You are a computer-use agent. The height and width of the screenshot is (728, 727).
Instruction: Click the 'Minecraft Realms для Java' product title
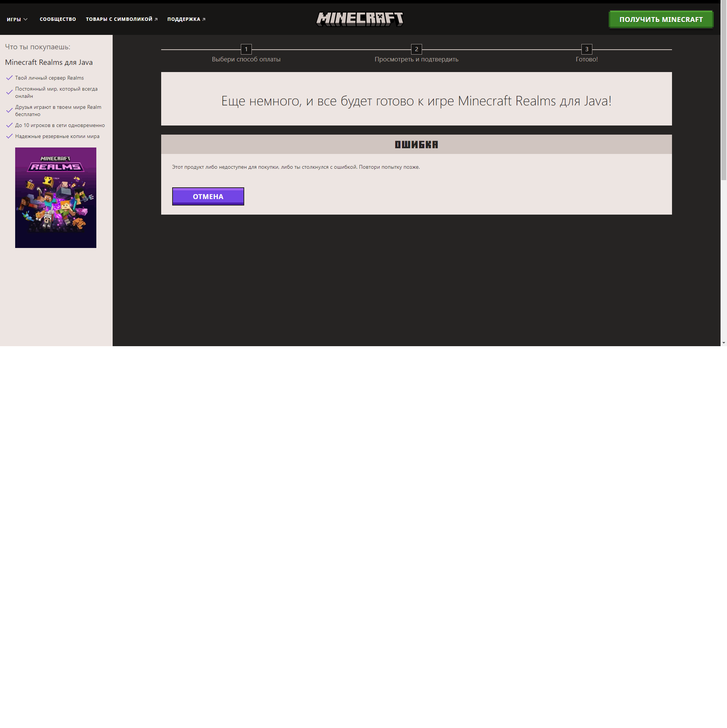[x=49, y=62]
